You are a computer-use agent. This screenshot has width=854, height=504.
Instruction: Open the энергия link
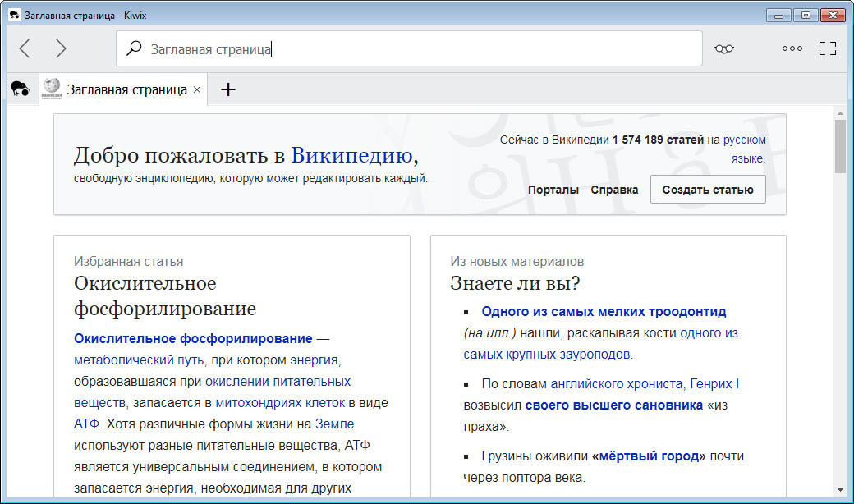coord(314,360)
